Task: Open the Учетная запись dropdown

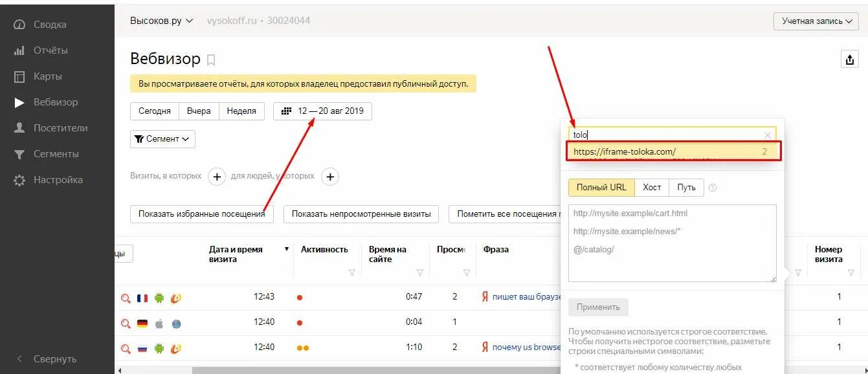Action: (x=816, y=21)
